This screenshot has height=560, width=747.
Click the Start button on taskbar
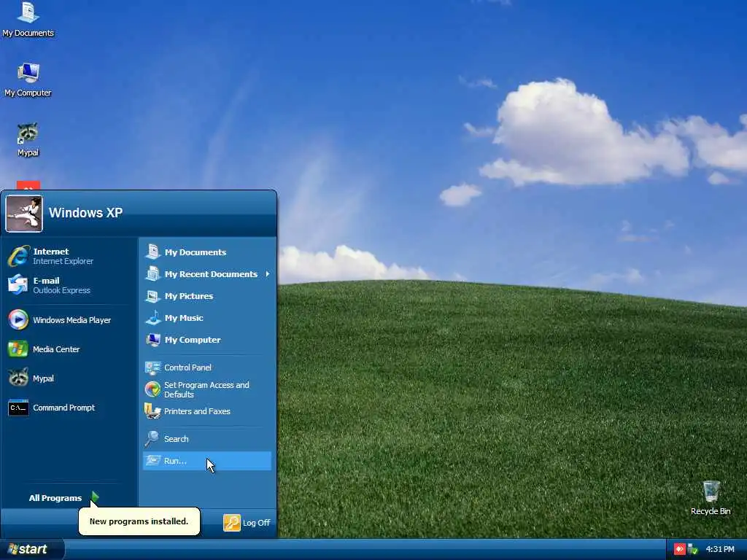pos(31,549)
